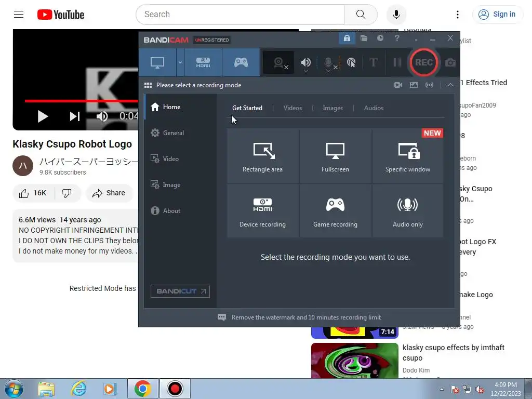Toggle microphone in Bandicam toolbar
The image size is (532, 399).
pos(328,62)
